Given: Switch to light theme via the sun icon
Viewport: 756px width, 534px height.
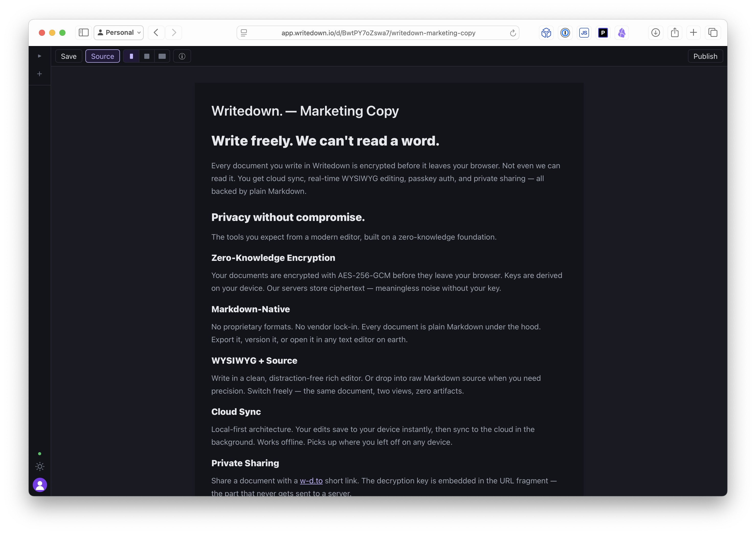Looking at the screenshot, I should 39,466.
